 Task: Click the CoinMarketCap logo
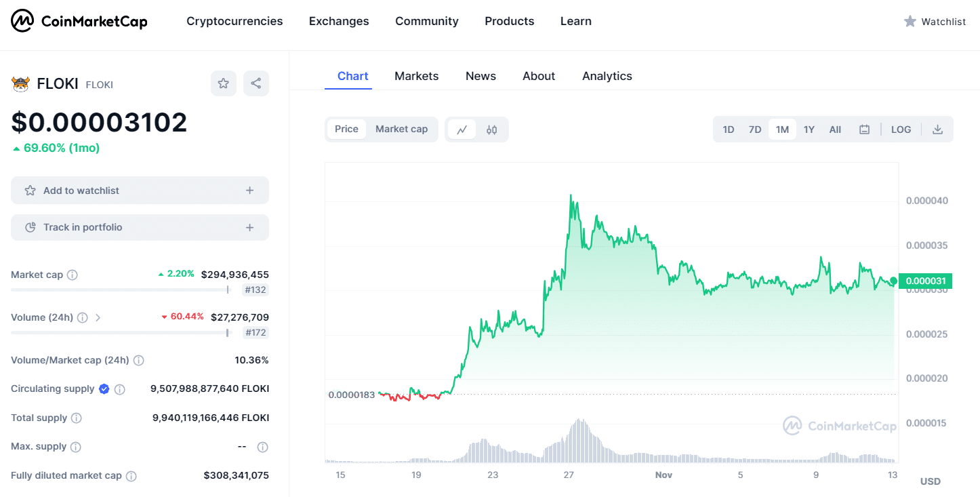[x=79, y=22]
